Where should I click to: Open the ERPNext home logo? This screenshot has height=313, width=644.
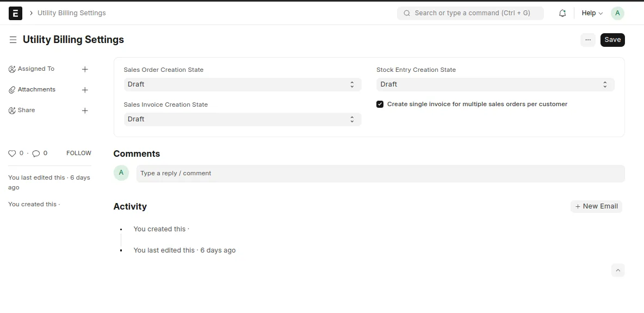point(15,13)
